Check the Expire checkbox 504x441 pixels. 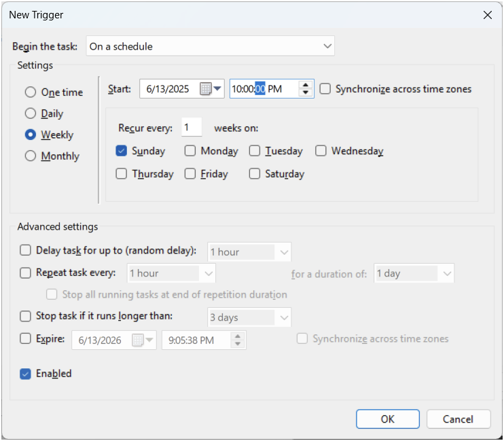point(25,338)
